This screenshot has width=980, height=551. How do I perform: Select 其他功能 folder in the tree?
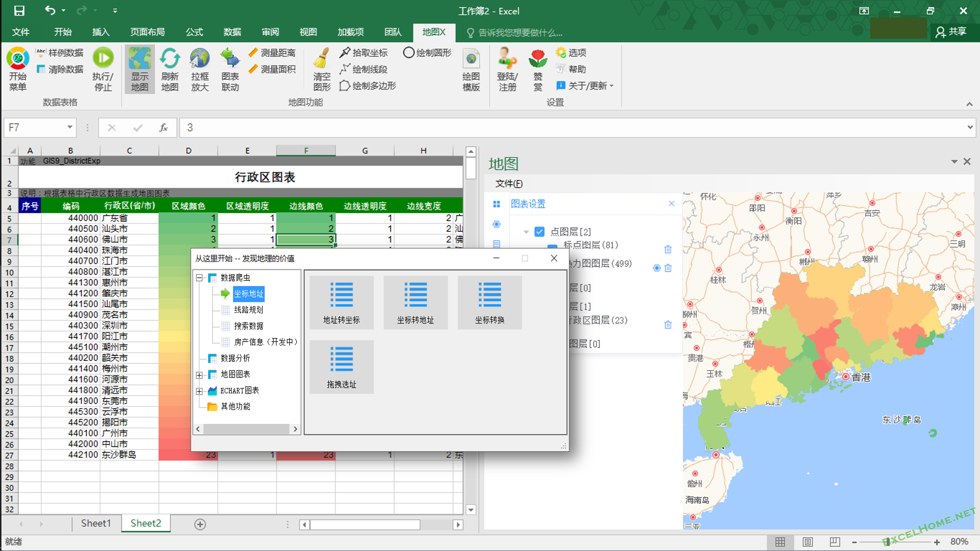pyautogui.click(x=235, y=406)
